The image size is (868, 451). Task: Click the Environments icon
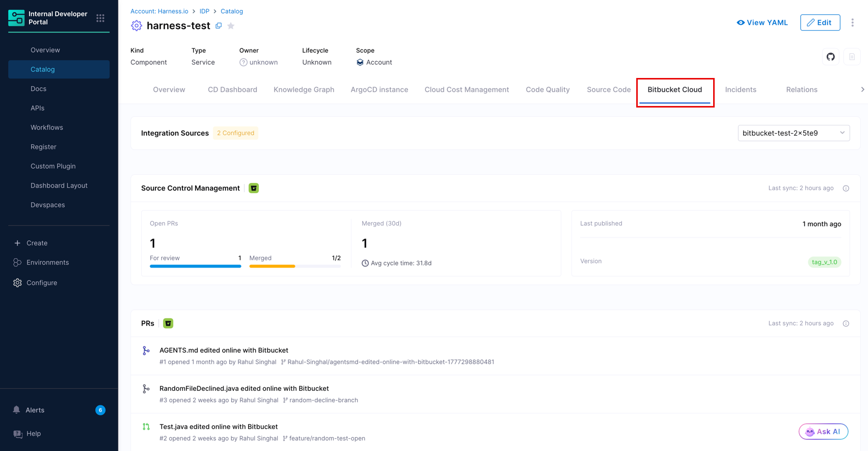pyautogui.click(x=17, y=262)
